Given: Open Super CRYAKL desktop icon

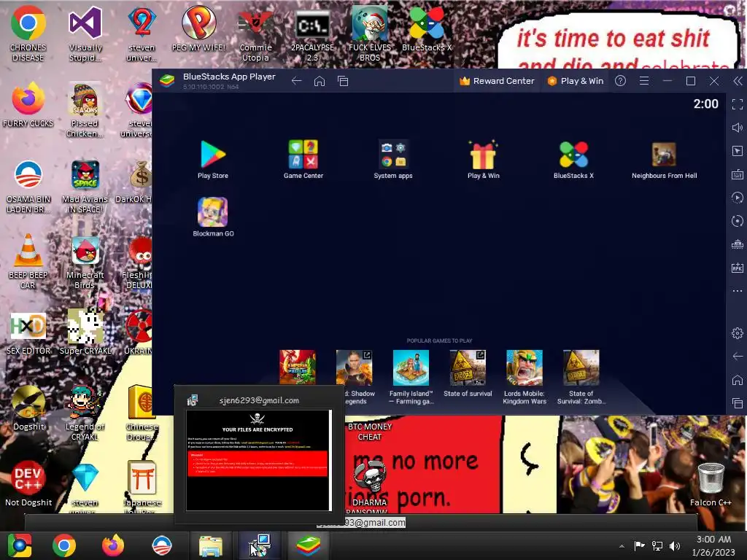Looking at the screenshot, I should 85,332.
